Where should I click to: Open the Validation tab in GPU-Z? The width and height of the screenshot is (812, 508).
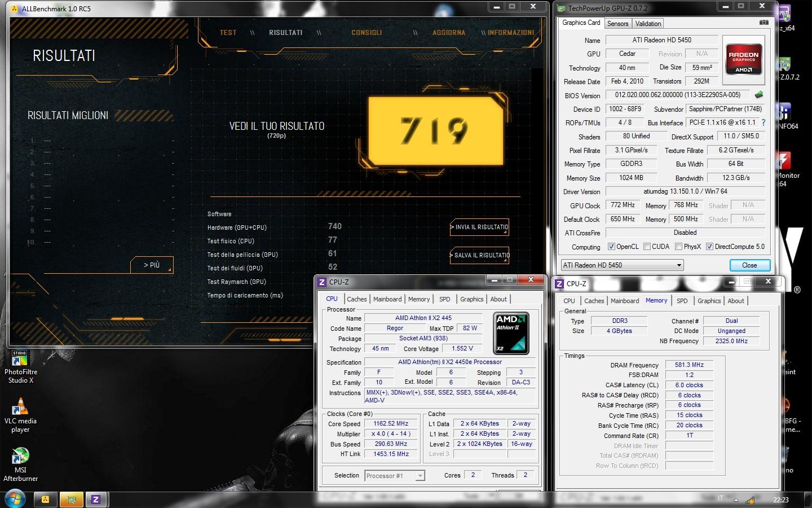(x=648, y=24)
